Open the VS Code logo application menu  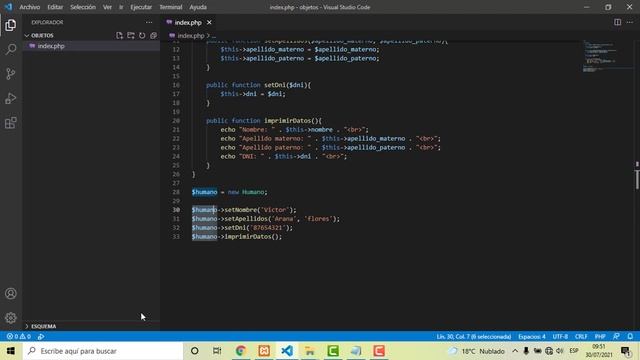(8, 7)
